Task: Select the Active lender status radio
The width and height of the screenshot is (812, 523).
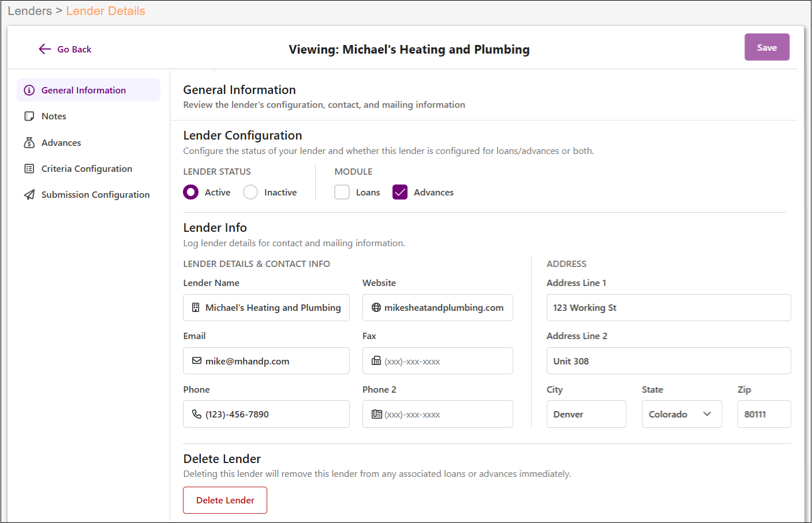Action: pyautogui.click(x=191, y=192)
